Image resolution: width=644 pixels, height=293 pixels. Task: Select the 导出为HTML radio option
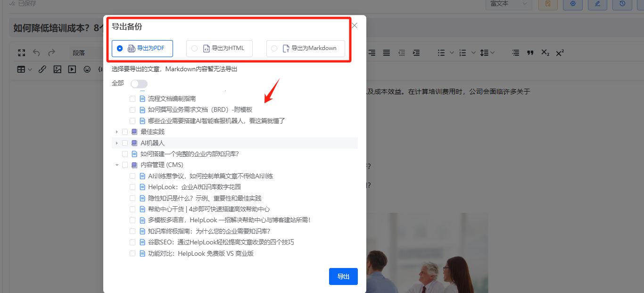click(194, 48)
